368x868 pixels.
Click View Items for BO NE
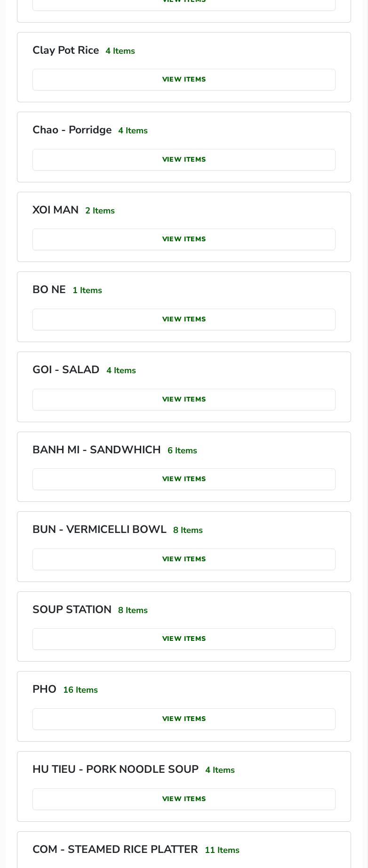click(x=184, y=319)
